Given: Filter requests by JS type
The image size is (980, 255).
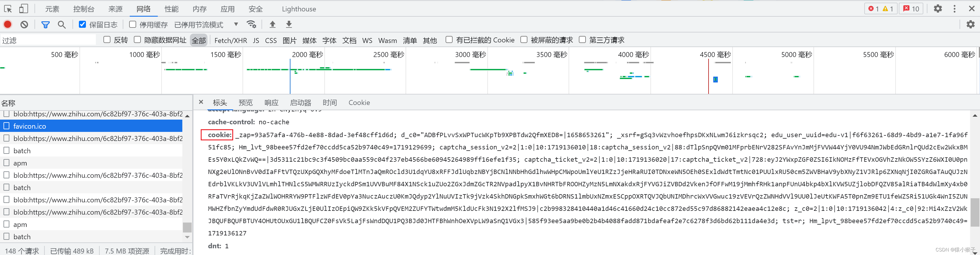Looking at the screenshot, I should [x=256, y=40].
